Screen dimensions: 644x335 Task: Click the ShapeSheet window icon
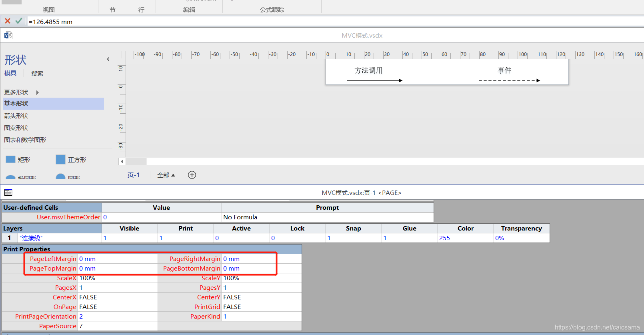tap(8, 193)
